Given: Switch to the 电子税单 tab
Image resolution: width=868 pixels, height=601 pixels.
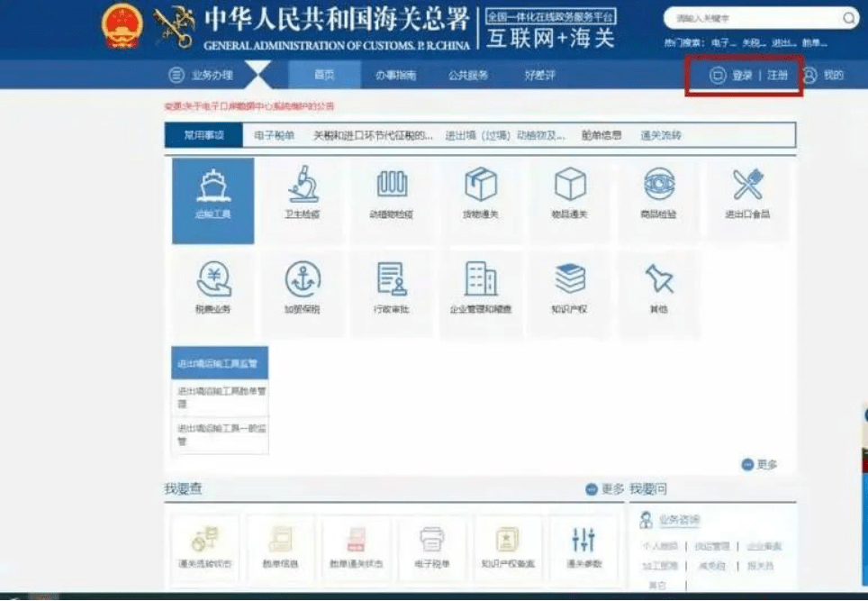Looking at the screenshot, I should [x=274, y=135].
